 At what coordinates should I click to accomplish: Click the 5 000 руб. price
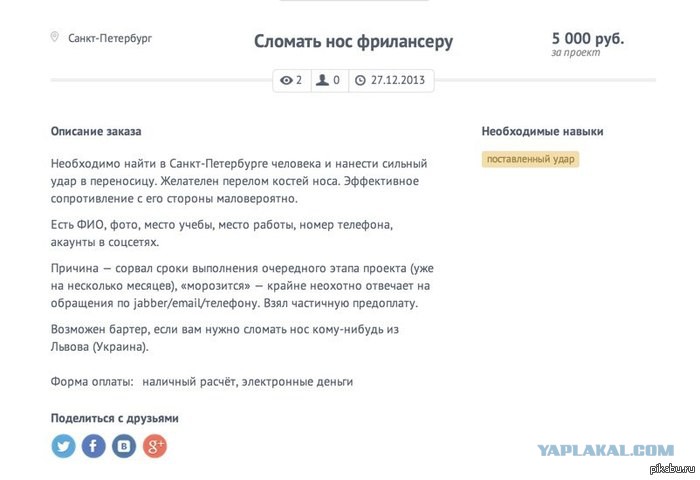[x=588, y=38]
